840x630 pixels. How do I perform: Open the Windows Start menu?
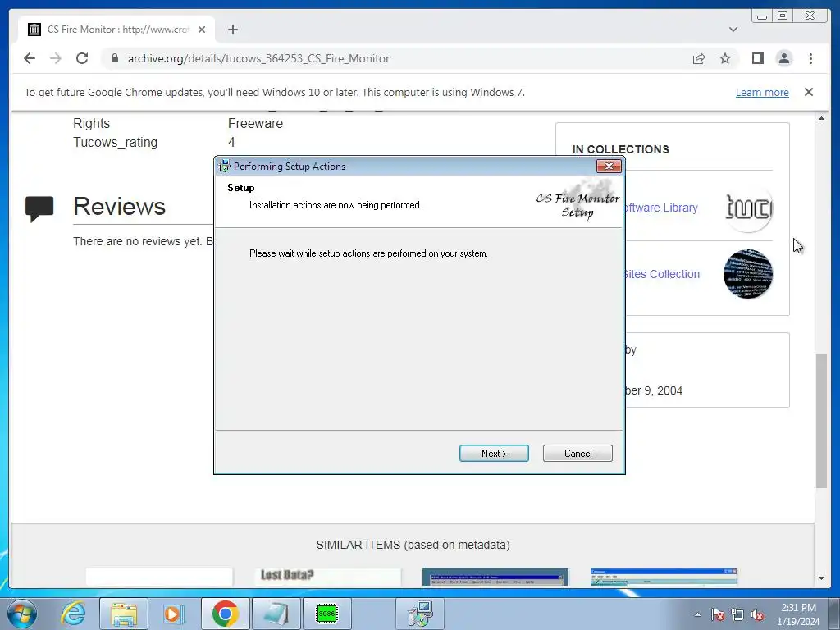pos(22,614)
